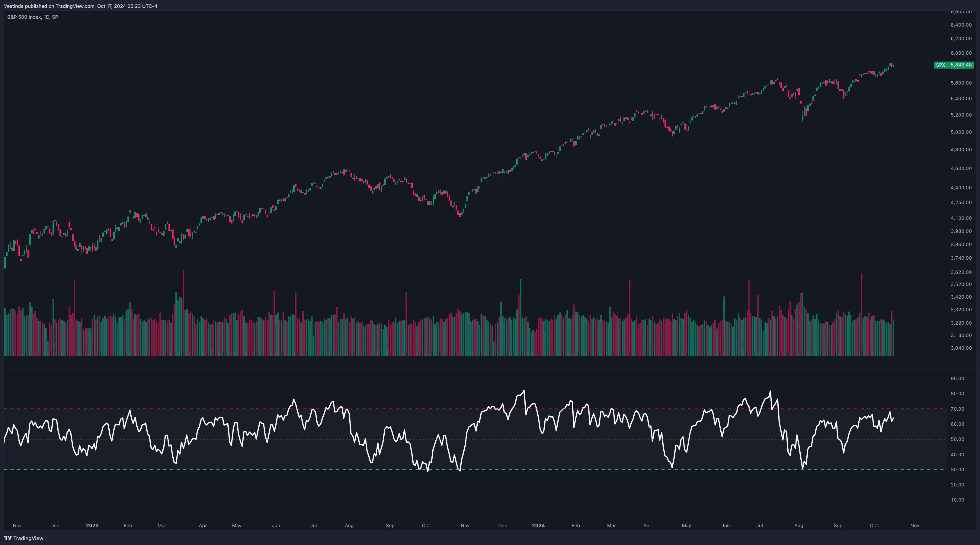Click the RSI 10.00 scale label
This screenshot has height=545, width=980.
coord(958,500)
